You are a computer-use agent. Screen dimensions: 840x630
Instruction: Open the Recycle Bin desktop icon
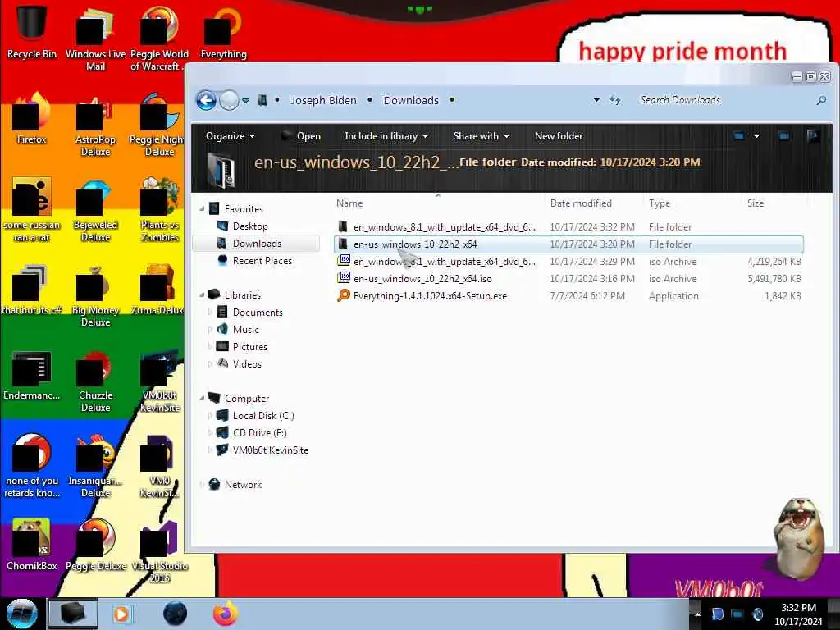pos(31,31)
